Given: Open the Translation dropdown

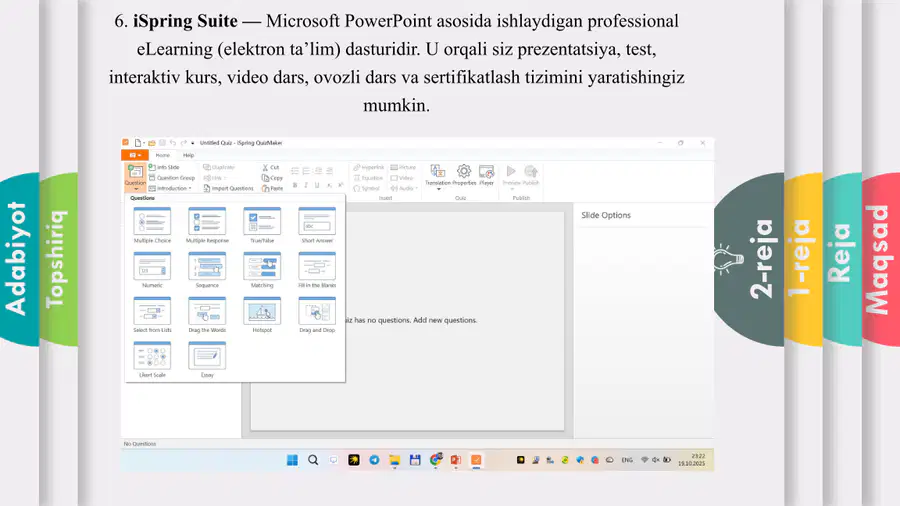Looking at the screenshot, I should tap(438, 177).
